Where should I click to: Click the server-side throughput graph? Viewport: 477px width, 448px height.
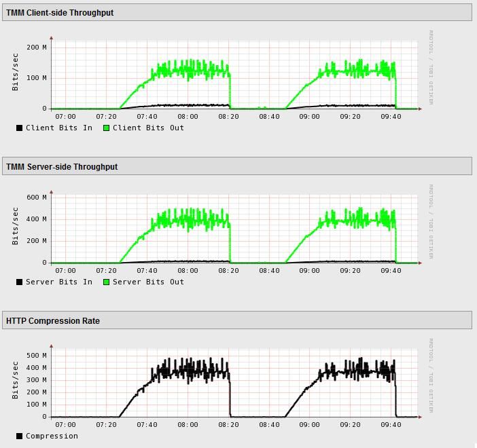coord(234,229)
